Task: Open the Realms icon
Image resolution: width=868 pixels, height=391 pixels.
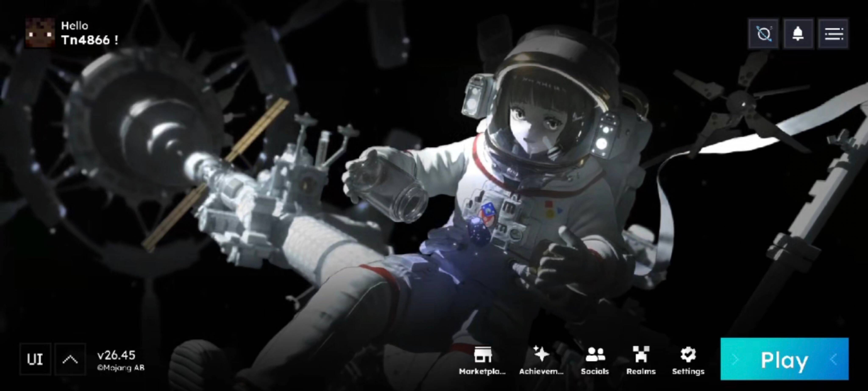Action: click(641, 354)
